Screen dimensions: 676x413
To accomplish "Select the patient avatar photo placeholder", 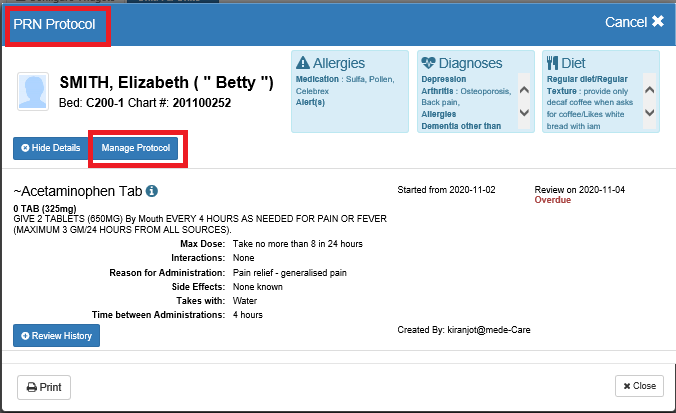I will point(32,91).
